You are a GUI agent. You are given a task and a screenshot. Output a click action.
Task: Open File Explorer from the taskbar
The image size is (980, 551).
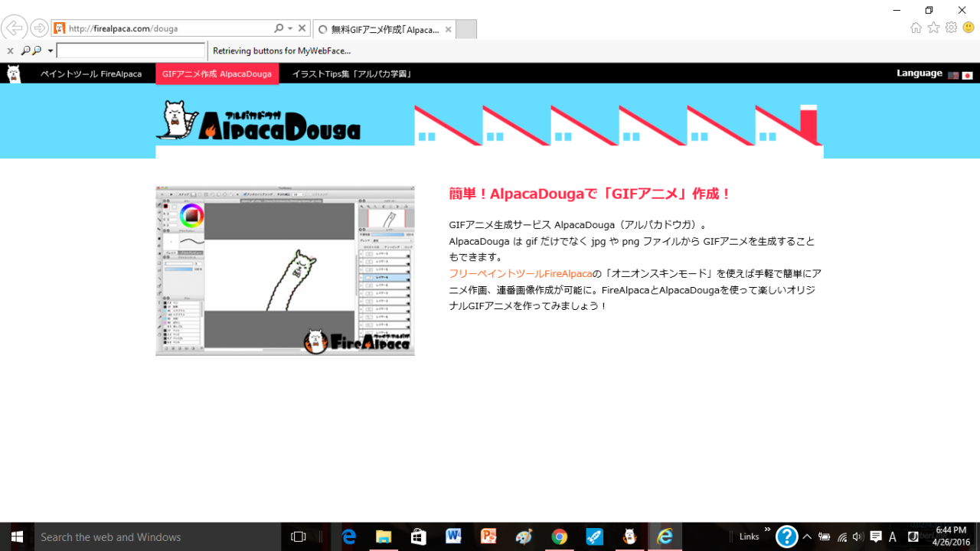(384, 536)
